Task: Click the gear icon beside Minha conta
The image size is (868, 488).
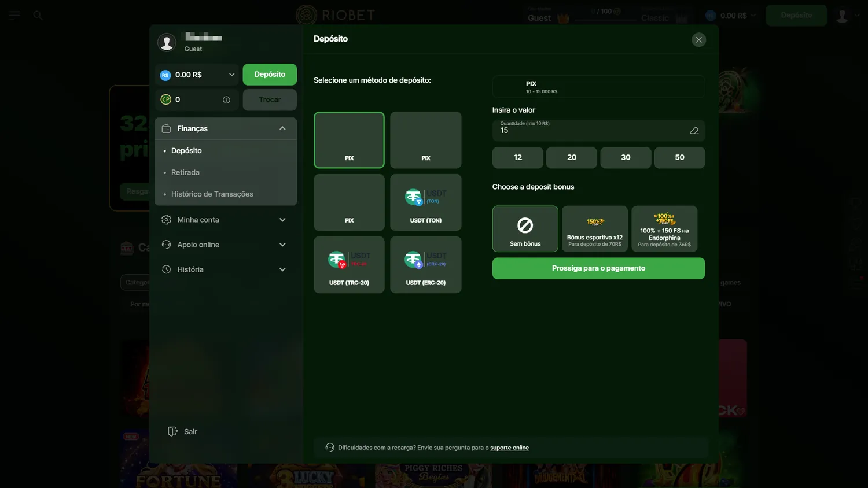Action: 166,220
